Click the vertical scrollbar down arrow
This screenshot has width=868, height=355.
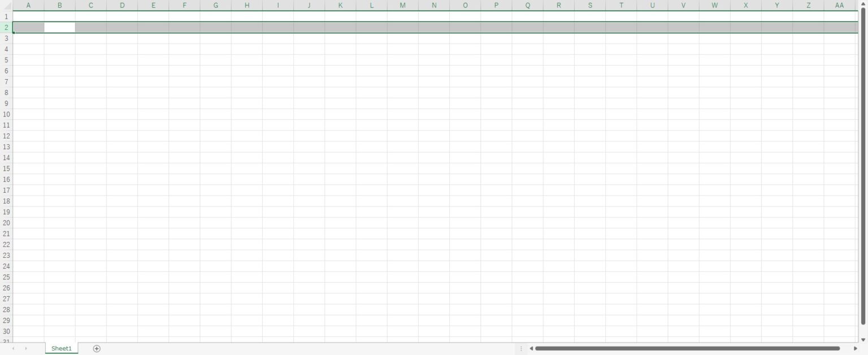coord(863,339)
